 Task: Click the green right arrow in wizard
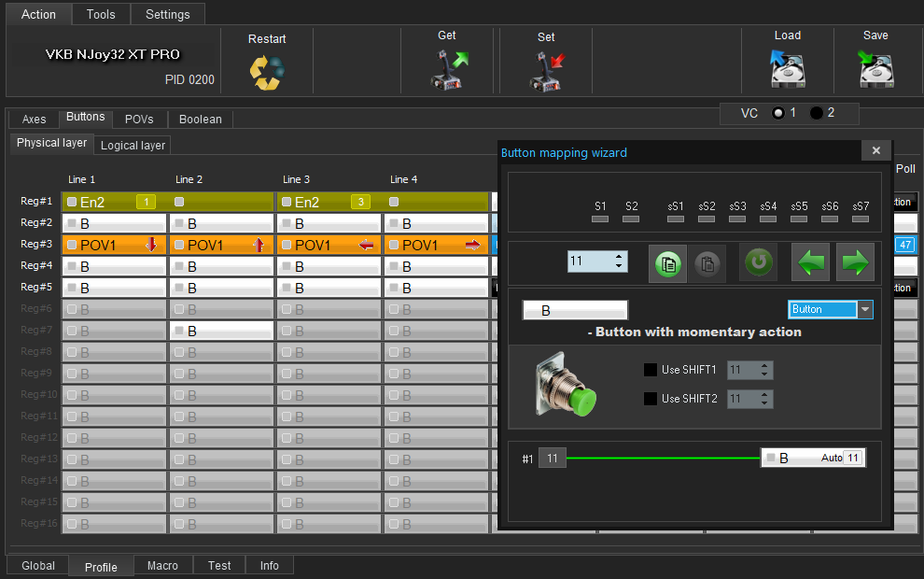(x=855, y=262)
